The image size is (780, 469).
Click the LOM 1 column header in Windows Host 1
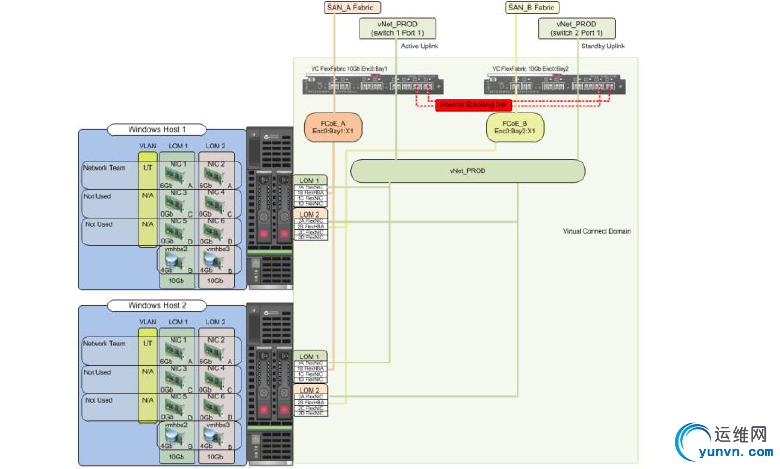pyautogui.click(x=178, y=146)
